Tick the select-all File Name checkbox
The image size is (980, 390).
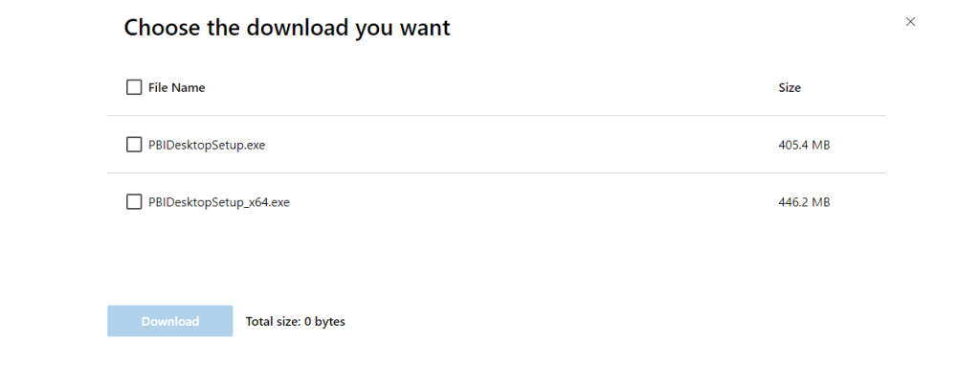pyautogui.click(x=134, y=87)
